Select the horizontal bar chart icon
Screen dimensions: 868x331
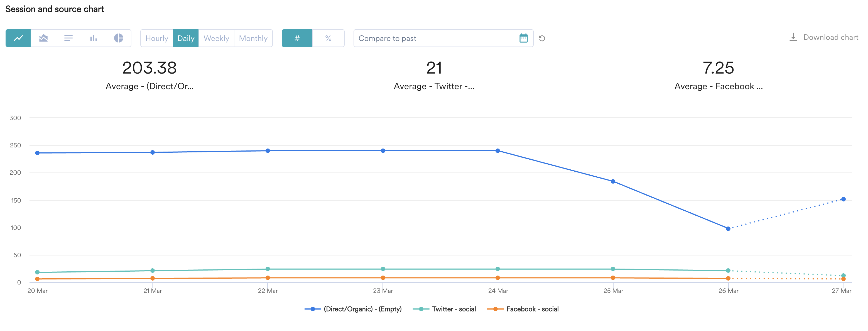[68, 38]
